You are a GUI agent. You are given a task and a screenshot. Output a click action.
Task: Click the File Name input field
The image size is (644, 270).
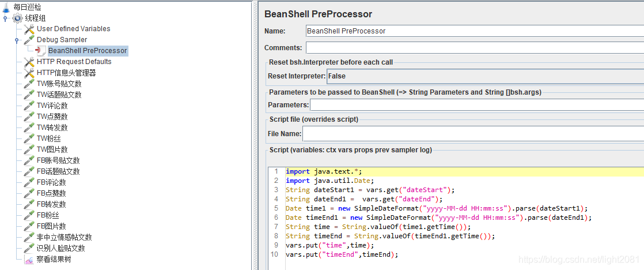coord(472,134)
